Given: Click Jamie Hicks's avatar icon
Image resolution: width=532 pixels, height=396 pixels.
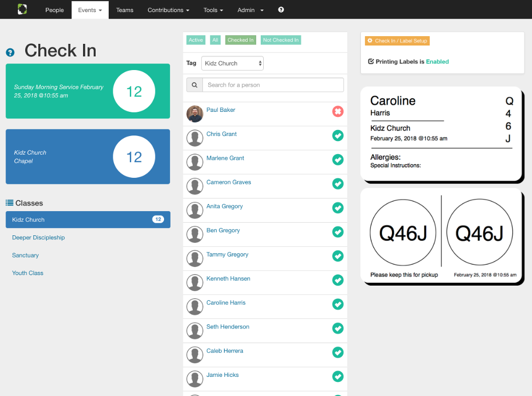Looking at the screenshot, I should (x=195, y=379).
